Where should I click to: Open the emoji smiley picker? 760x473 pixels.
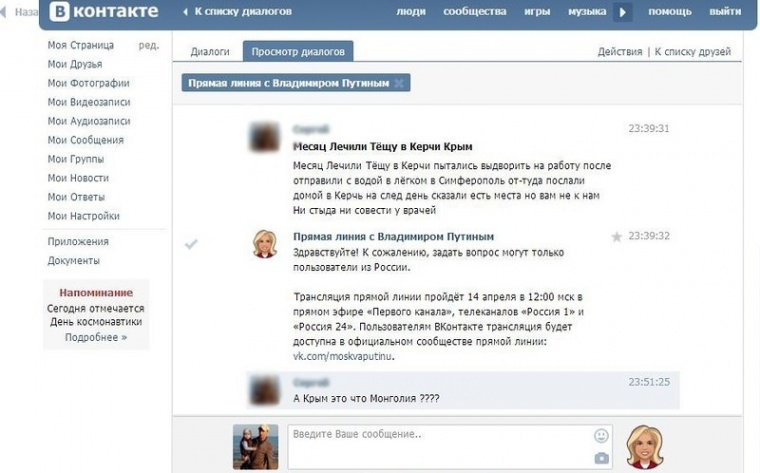pyautogui.click(x=601, y=436)
